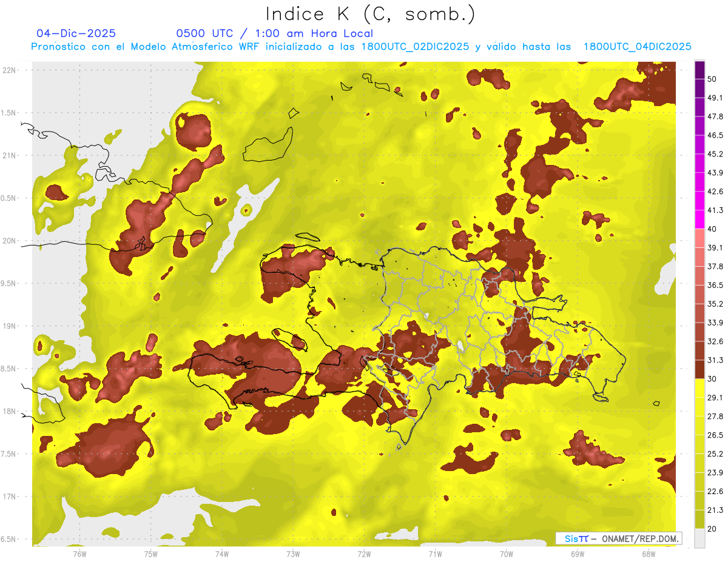Click the 70W longitude axis label
Screen dimensions: 728x562
point(506,554)
